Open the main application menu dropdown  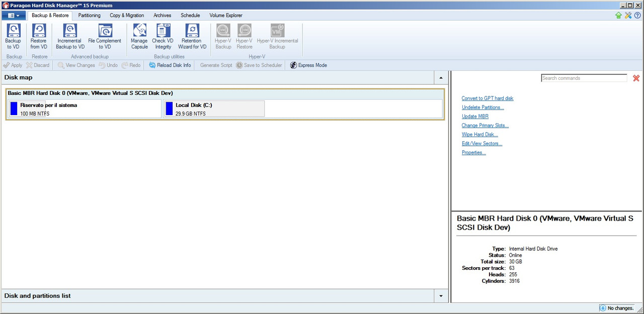(14, 16)
